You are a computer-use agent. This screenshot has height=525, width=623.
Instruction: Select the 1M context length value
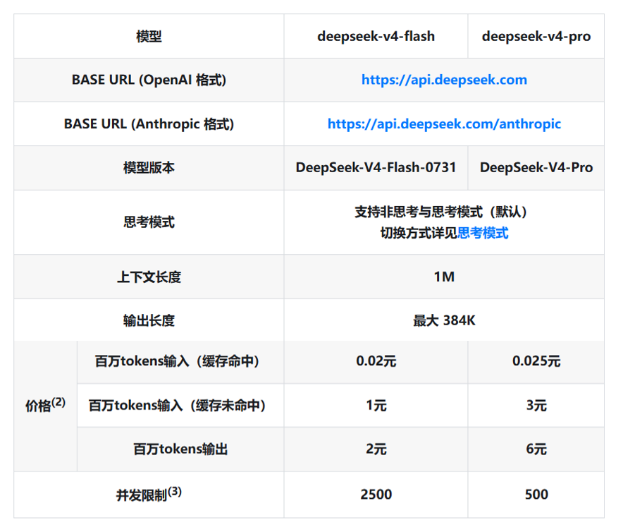[444, 277]
